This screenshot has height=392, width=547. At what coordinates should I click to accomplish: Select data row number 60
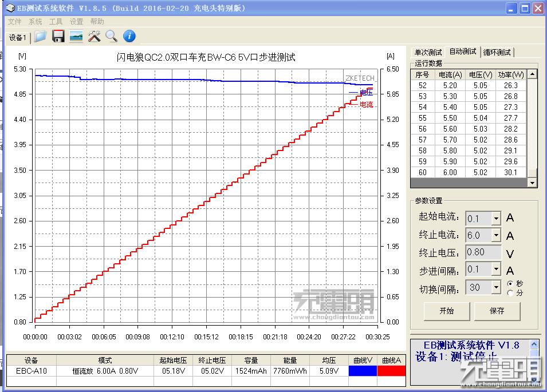pyautogui.click(x=469, y=172)
